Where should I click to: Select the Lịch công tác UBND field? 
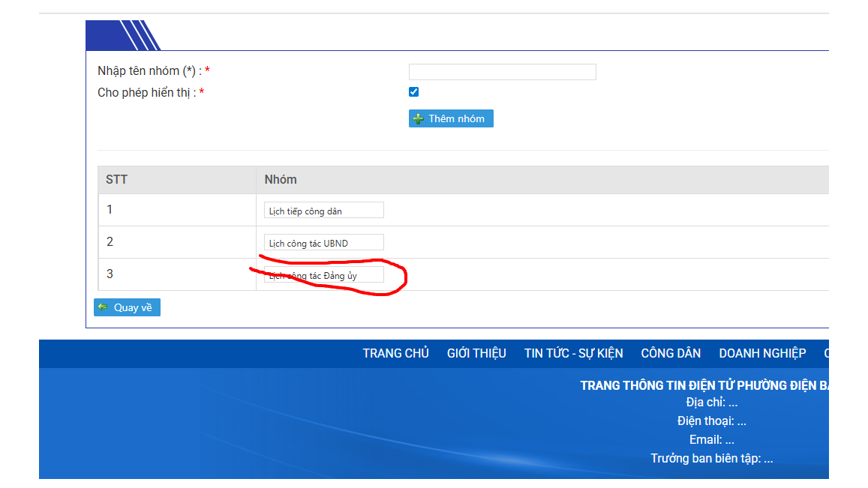tap(323, 243)
